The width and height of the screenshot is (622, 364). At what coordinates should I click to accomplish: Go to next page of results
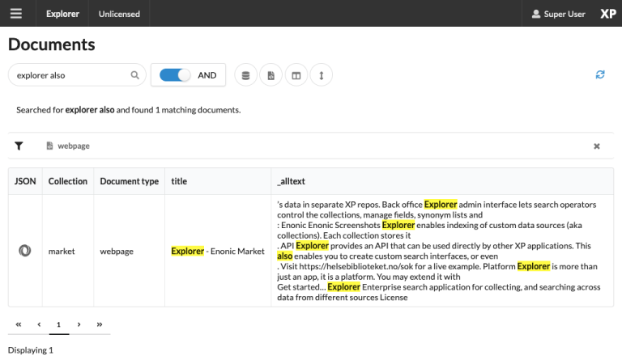click(x=79, y=324)
